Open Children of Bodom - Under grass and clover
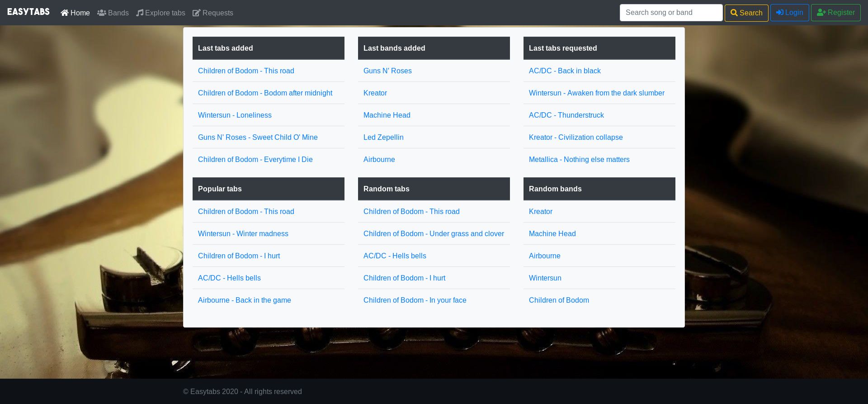 coord(434,233)
